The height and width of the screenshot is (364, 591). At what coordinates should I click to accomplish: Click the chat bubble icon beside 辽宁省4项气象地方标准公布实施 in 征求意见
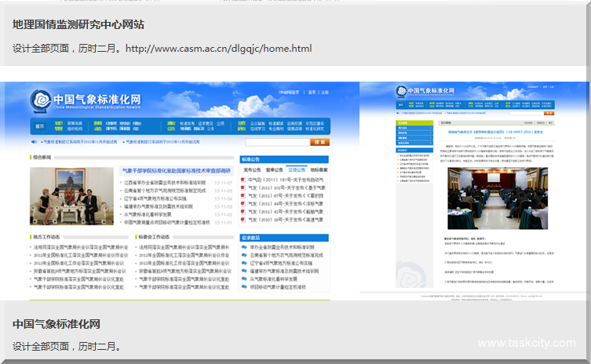click(x=244, y=263)
